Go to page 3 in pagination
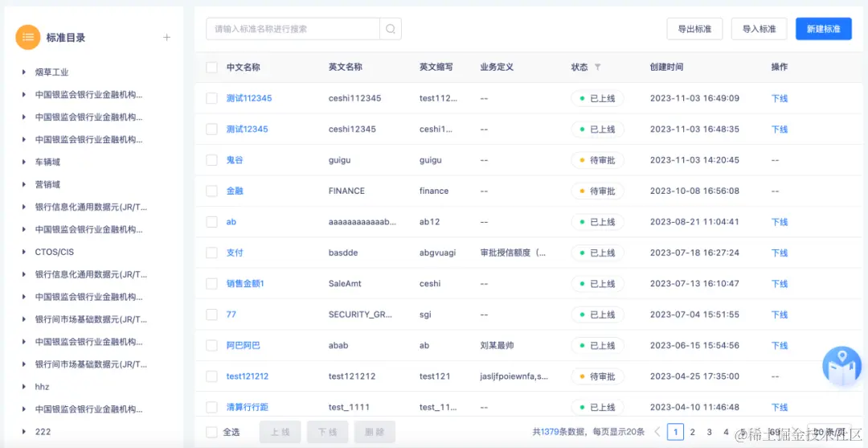 709,432
